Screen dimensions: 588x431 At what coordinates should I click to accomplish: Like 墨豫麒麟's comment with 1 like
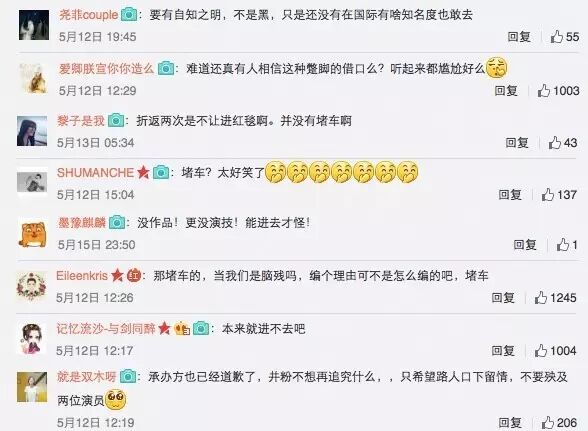pos(563,245)
